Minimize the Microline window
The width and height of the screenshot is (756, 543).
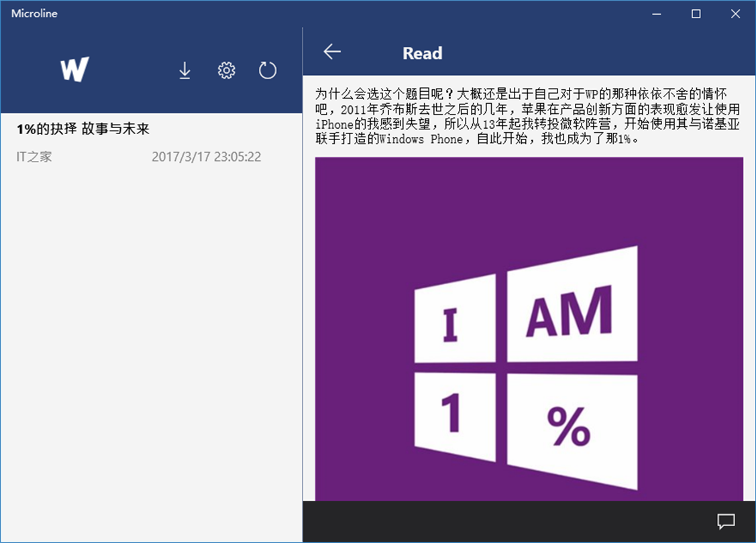(657, 13)
